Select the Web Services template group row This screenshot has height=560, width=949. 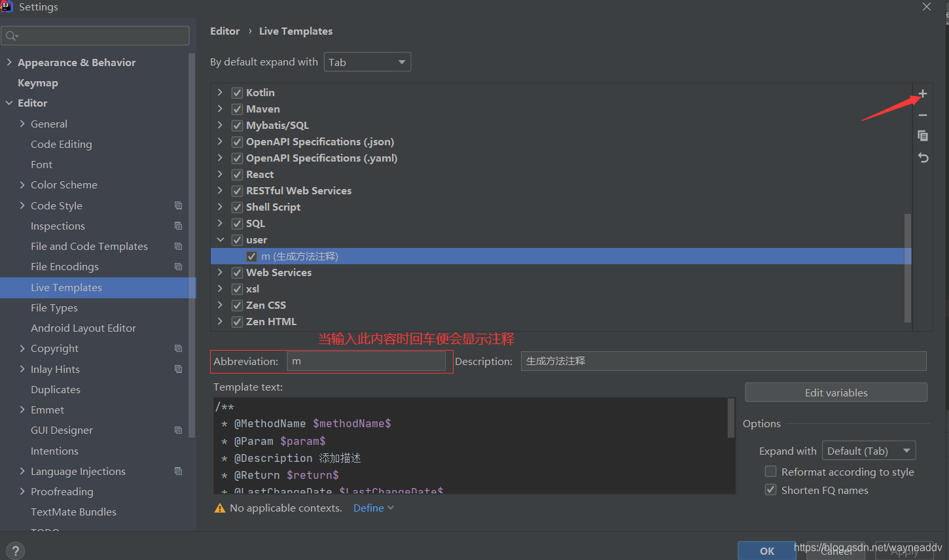tap(561, 273)
